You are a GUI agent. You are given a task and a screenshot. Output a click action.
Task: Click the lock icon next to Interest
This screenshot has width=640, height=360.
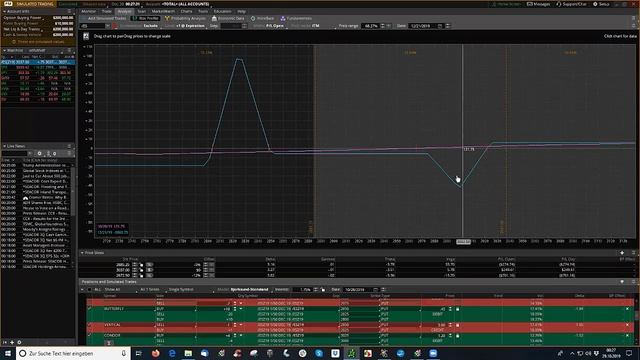pos(323,289)
